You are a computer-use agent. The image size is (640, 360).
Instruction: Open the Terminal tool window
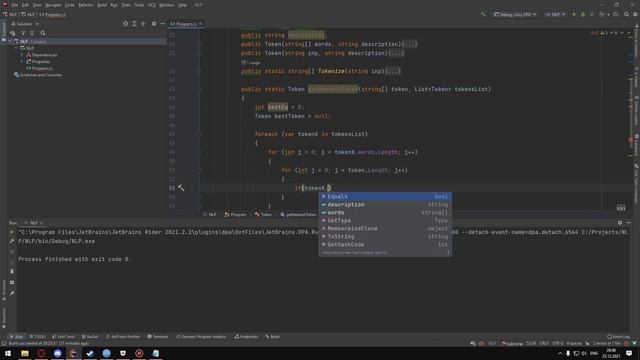[158, 337]
